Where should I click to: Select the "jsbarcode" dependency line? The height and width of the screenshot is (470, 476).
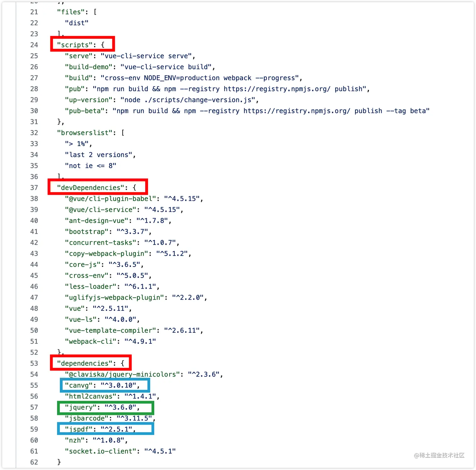[x=110, y=419]
